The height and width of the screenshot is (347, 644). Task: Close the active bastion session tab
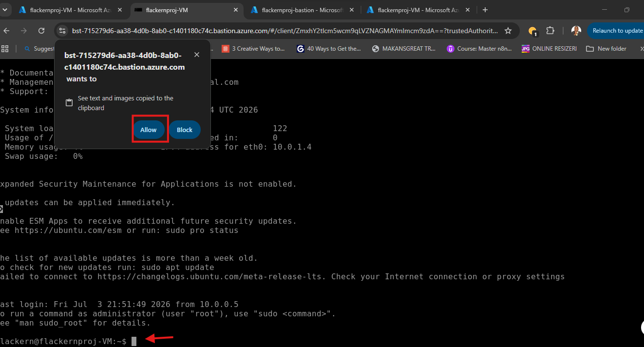[x=236, y=10]
